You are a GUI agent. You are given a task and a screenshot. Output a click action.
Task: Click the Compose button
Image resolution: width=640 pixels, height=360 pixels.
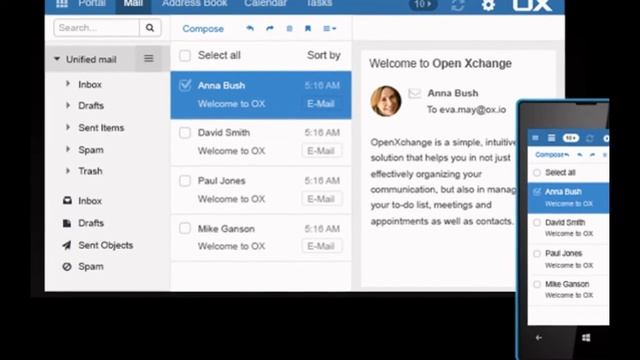click(x=203, y=29)
